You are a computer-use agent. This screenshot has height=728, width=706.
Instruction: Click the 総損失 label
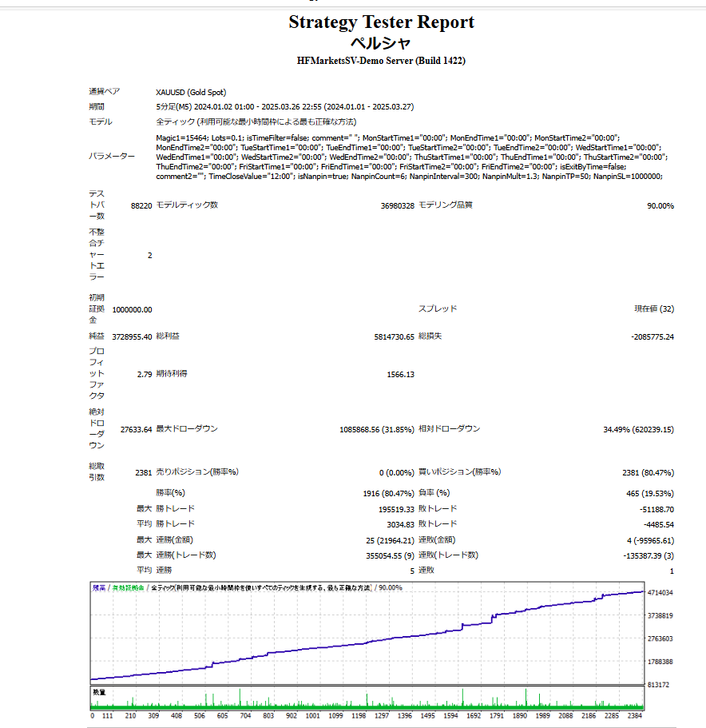pyautogui.click(x=430, y=336)
